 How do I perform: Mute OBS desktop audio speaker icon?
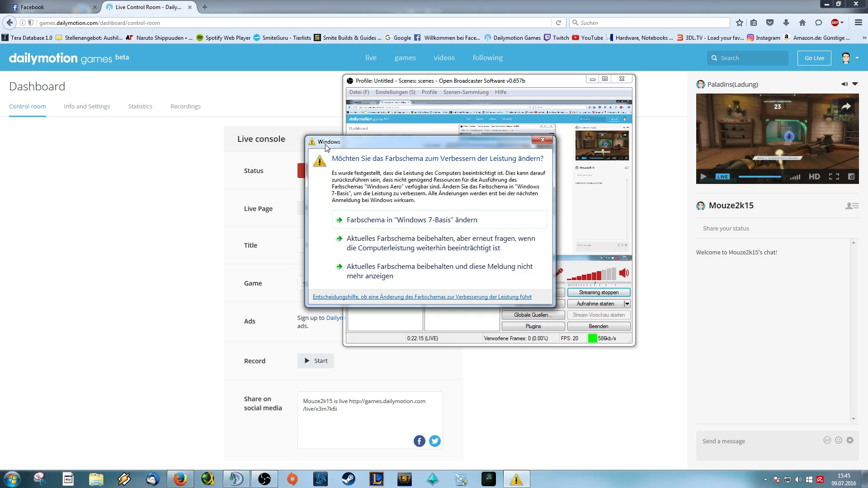(624, 273)
